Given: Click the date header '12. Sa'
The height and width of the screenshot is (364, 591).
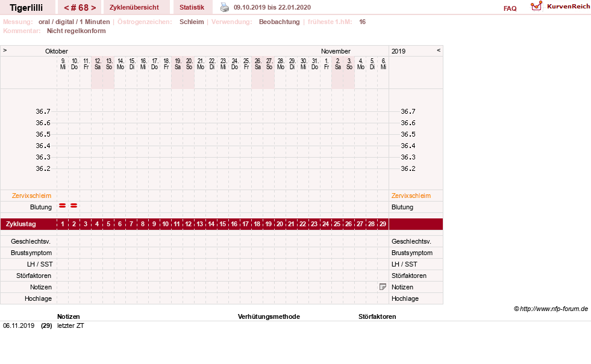Looking at the screenshot, I should pyautogui.click(x=98, y=64).
